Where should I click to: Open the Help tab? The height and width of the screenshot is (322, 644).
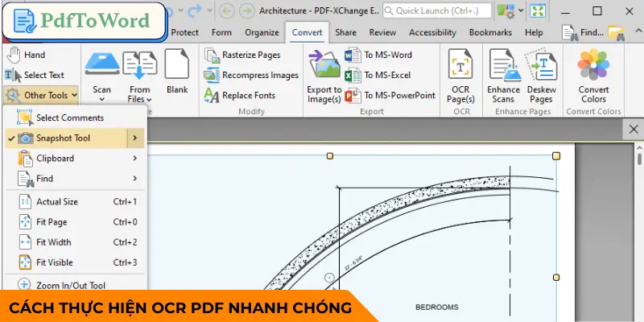click(x=534, y=32)
